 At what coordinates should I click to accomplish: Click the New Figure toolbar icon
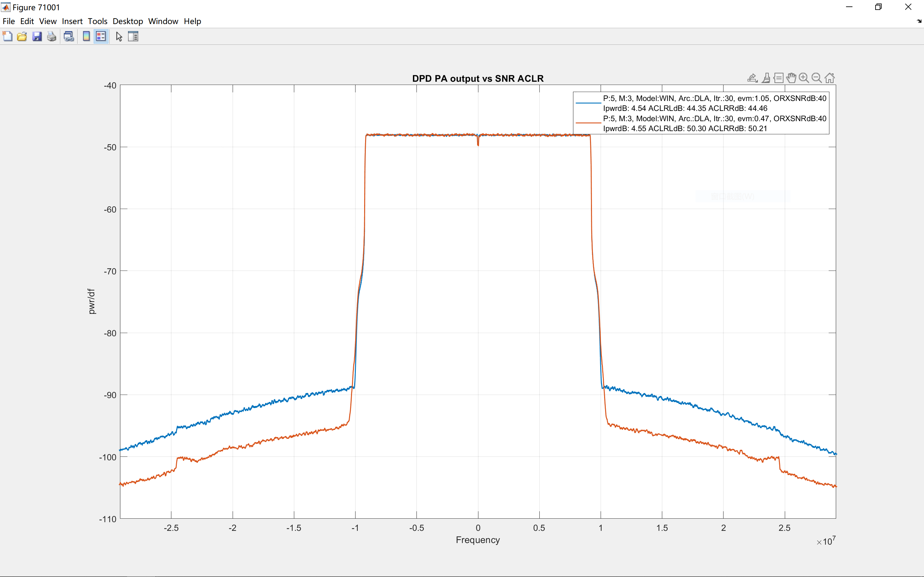tap(7, 37)
